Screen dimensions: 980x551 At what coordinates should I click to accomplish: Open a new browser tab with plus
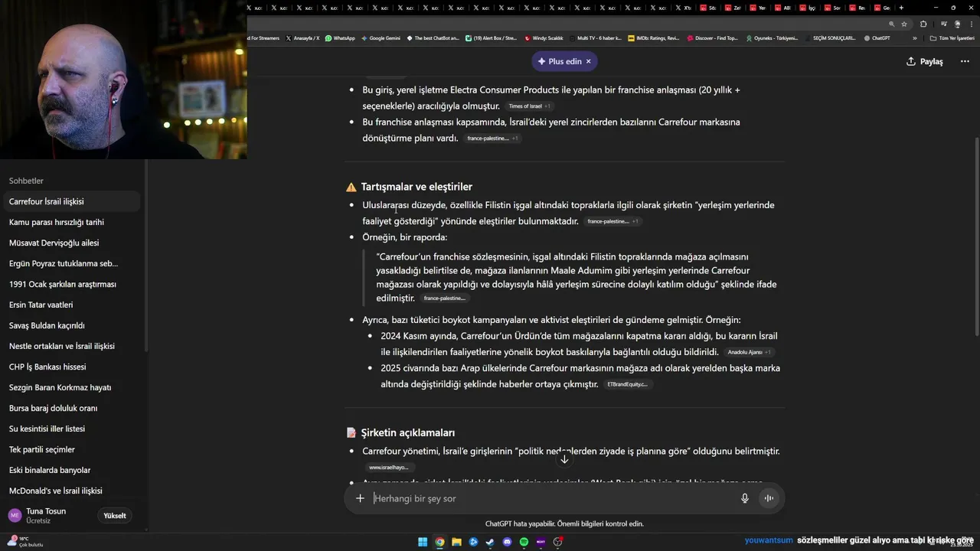[901, 8]
